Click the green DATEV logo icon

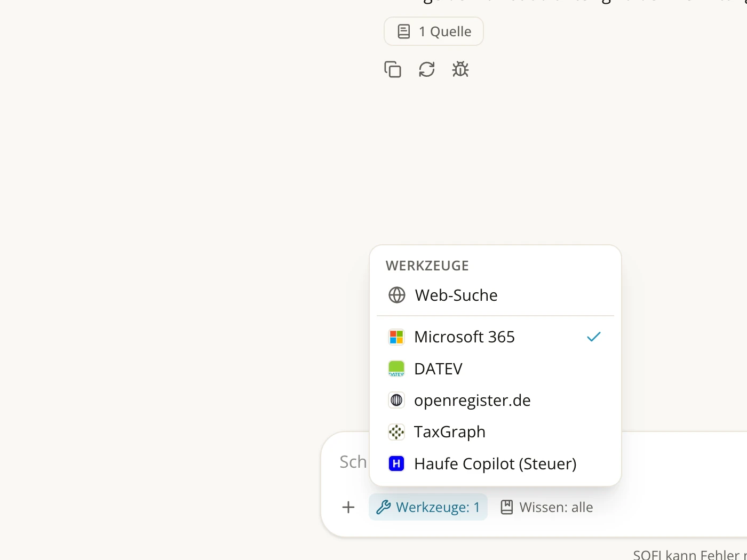(x=396, y=369)
